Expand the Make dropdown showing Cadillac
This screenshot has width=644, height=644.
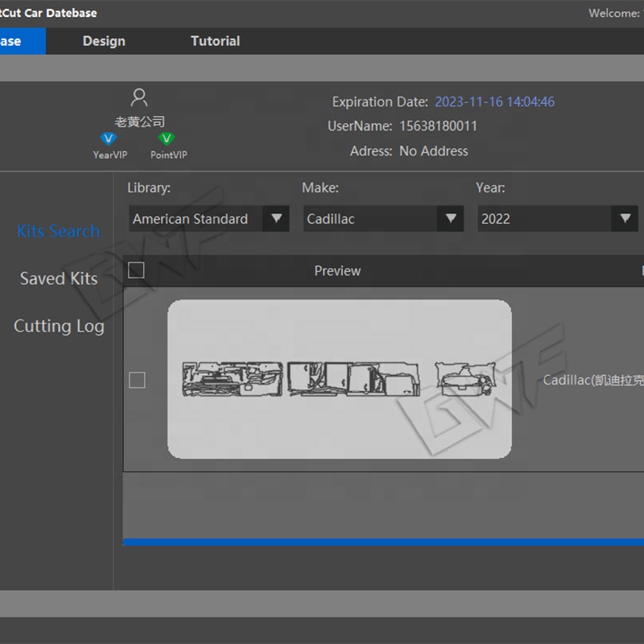(382, 219)
